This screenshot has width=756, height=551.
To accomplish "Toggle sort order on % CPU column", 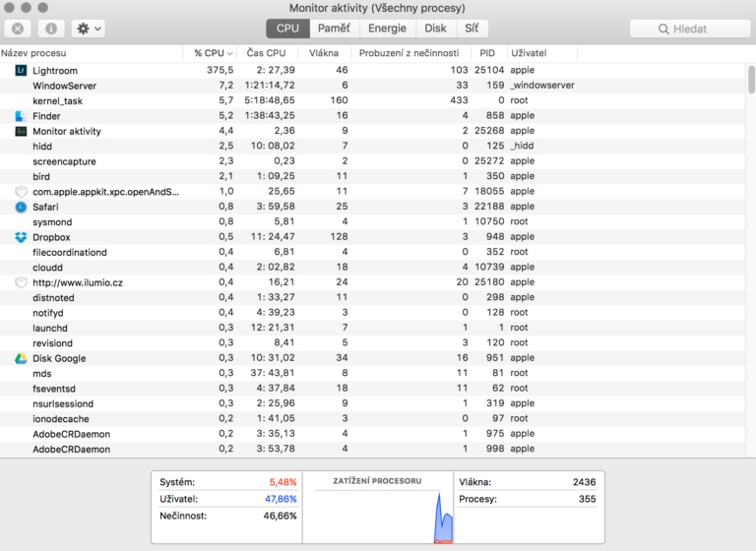I will pyautogui.click(x=213, y=53).
